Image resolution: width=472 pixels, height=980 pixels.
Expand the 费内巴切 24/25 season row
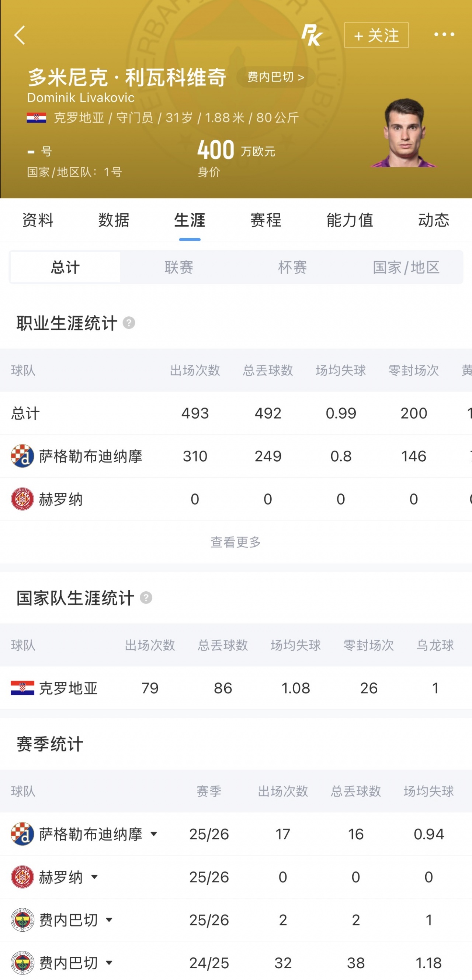pyautogui.click(x=109, y=963)
